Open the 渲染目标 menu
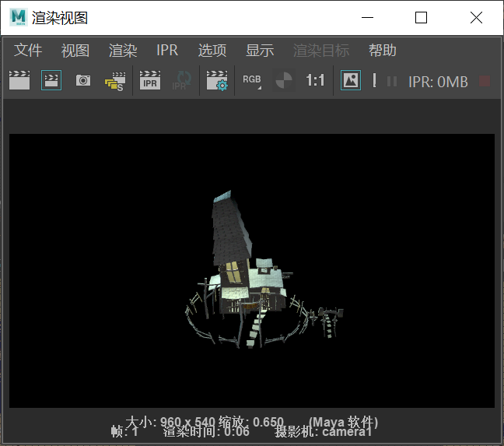This screenshot has width=504, height=446. coord(321,51)
